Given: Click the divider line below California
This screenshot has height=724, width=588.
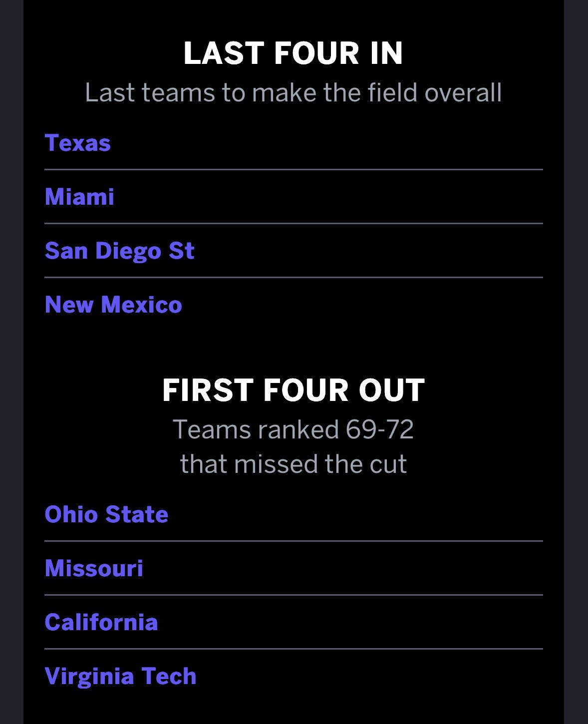Looking at the screenshot, I should 294,649.
